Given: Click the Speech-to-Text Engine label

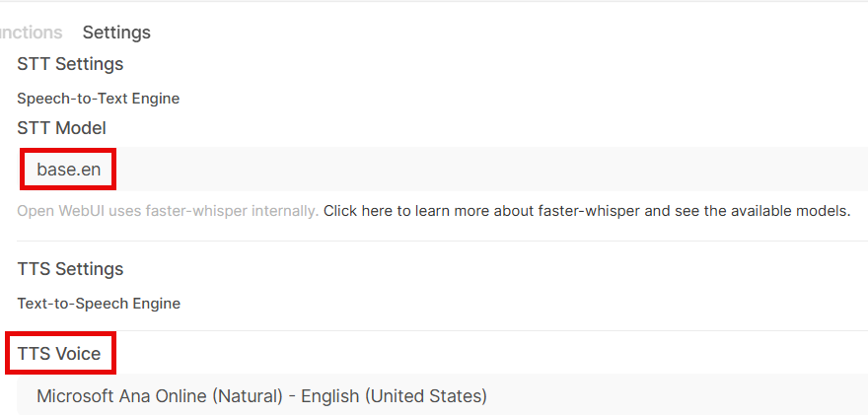Looking at the screenshot, I should [98, 99].
